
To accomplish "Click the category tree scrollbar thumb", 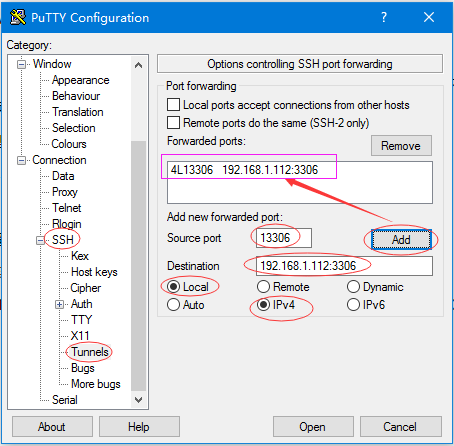I will point(138,266).
